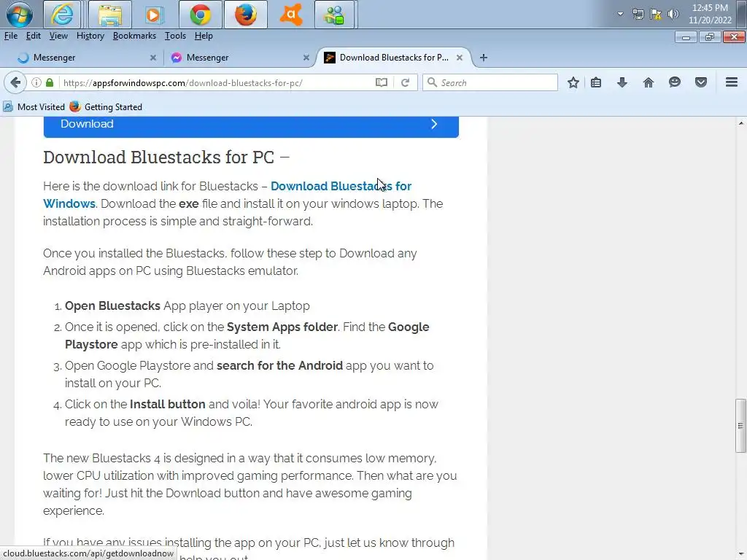Open the clock showing 12:45 PM
The height and width of the screenshot is (560, 747).
point(710,7)
